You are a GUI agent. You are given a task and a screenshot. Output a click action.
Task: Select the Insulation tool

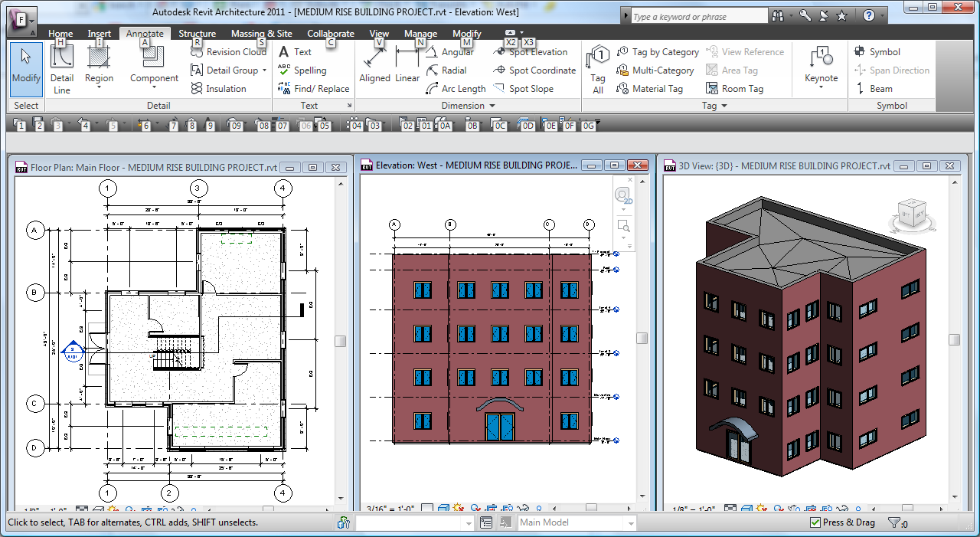pos(218,89)
